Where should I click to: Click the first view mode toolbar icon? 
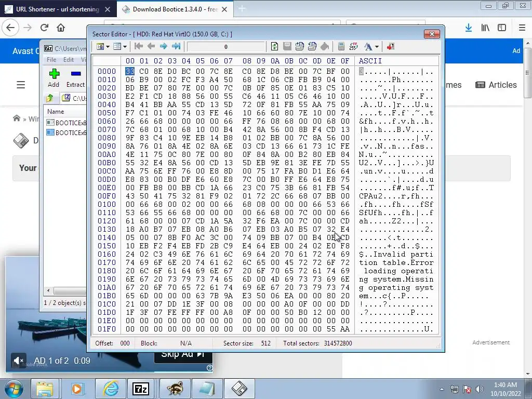100,46
